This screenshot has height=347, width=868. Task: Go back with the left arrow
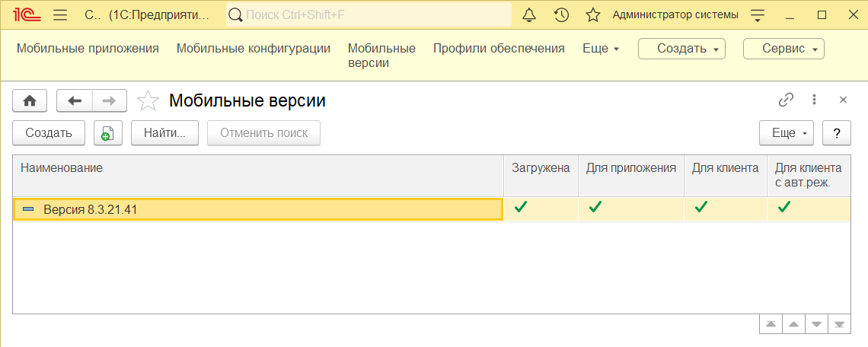75,100
